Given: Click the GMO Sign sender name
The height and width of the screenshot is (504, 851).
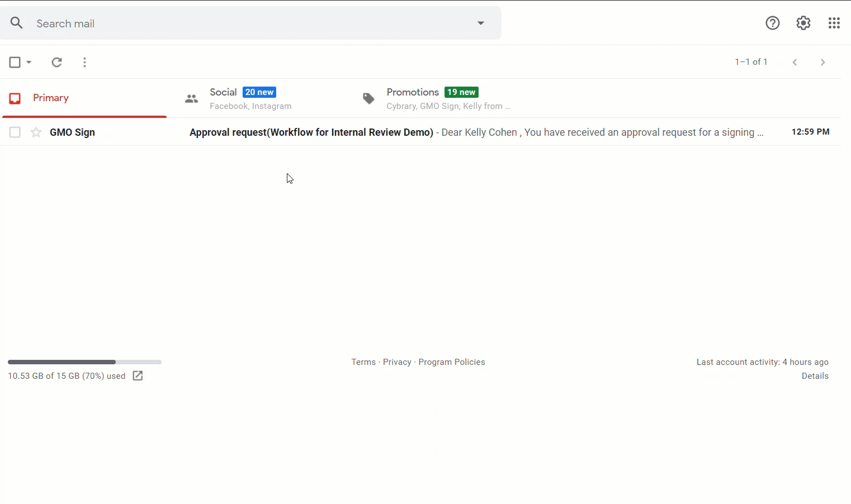Looking at the screenshot, I should [72, 132].
